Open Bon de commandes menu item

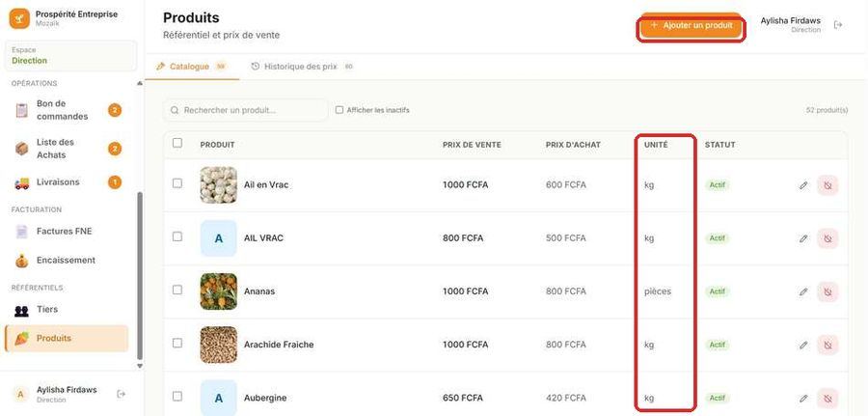(67, 110)
